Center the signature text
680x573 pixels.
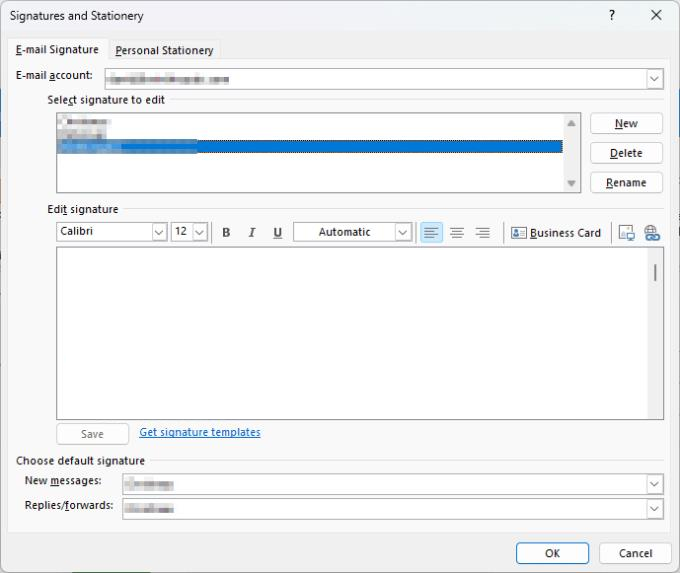457,232
